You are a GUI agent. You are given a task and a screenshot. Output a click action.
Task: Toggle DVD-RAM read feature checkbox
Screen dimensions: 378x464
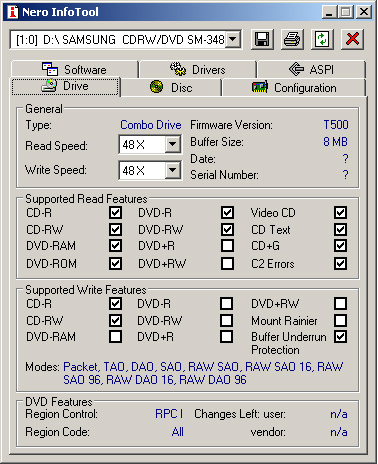pos(115,246)
